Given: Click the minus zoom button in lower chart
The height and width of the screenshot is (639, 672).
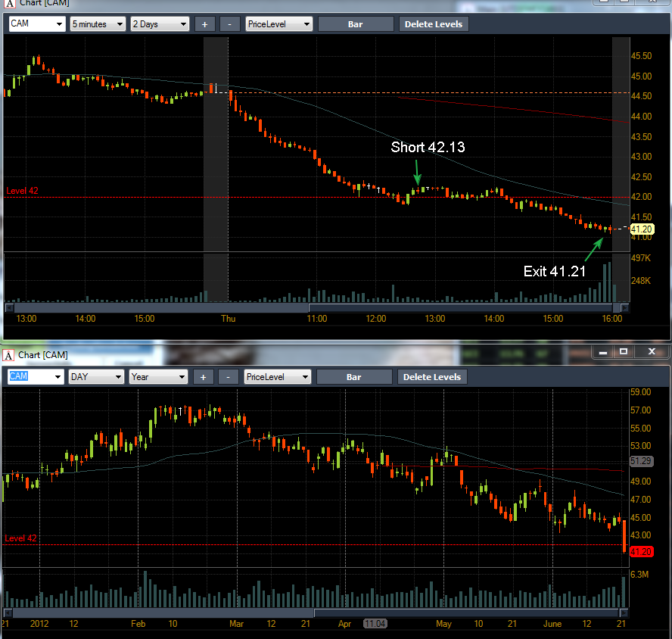Looking at the screenshot, I should (x=228, y=377).
